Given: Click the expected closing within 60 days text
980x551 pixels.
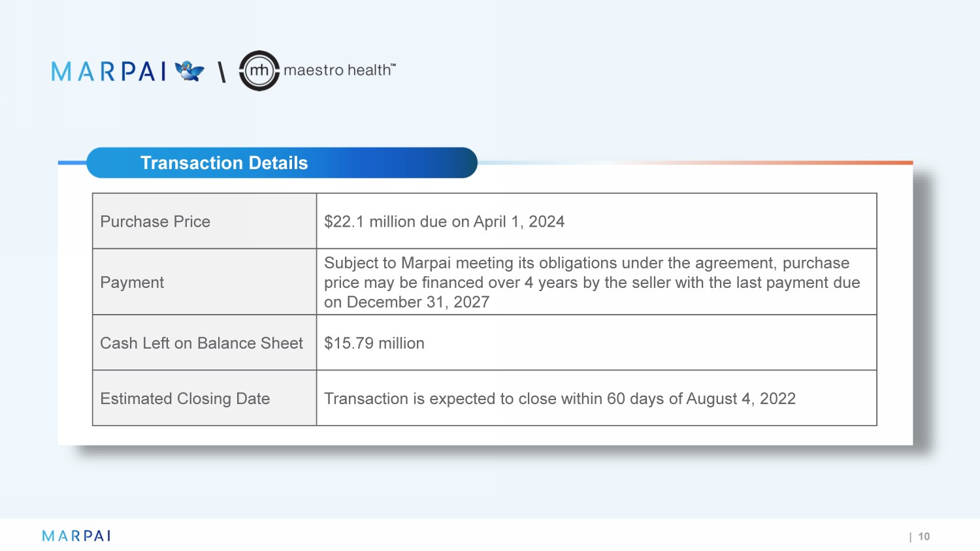Looking at the screenshot, I should 559,398.
